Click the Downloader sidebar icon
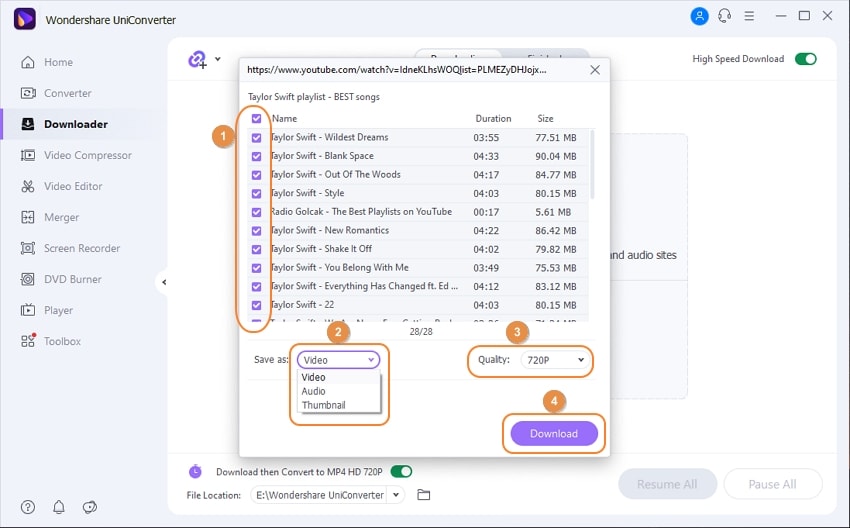 pos(28,124)
